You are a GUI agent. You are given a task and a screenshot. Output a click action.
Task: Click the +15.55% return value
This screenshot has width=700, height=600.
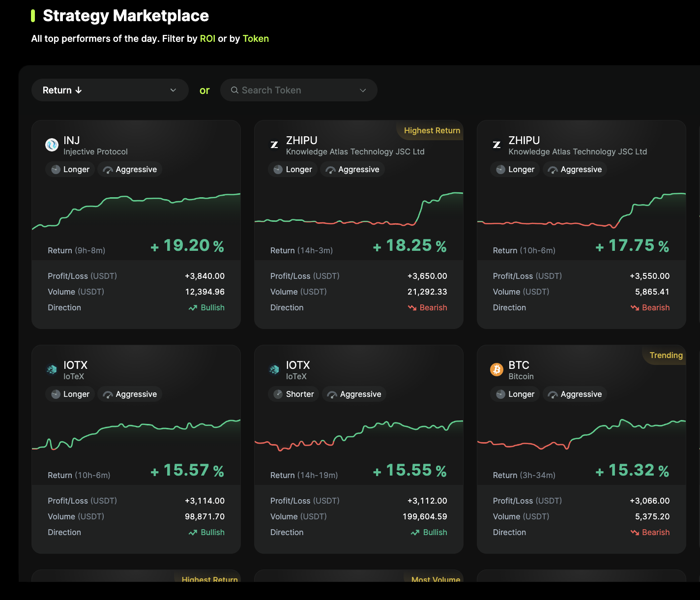coord(410,470)
